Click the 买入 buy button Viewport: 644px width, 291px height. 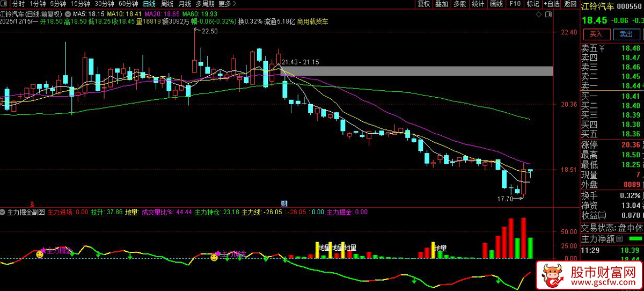click(596, 34)
